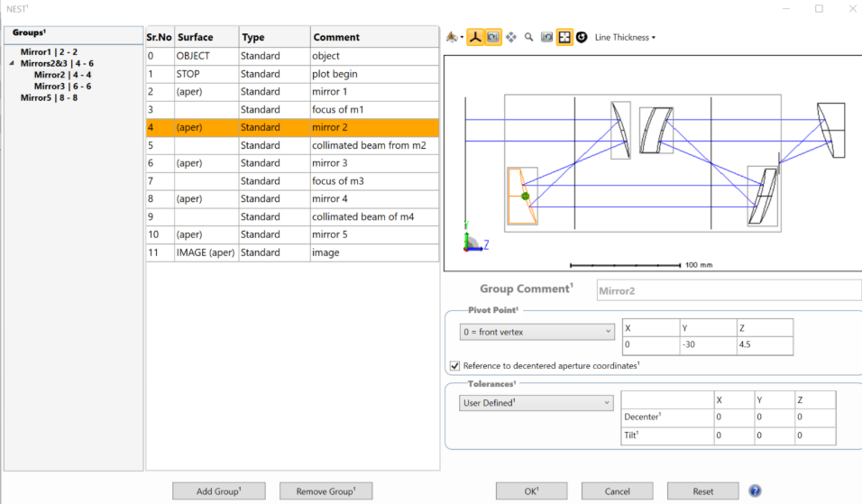Open the Line Thickness dropdown

coord(625,38)
